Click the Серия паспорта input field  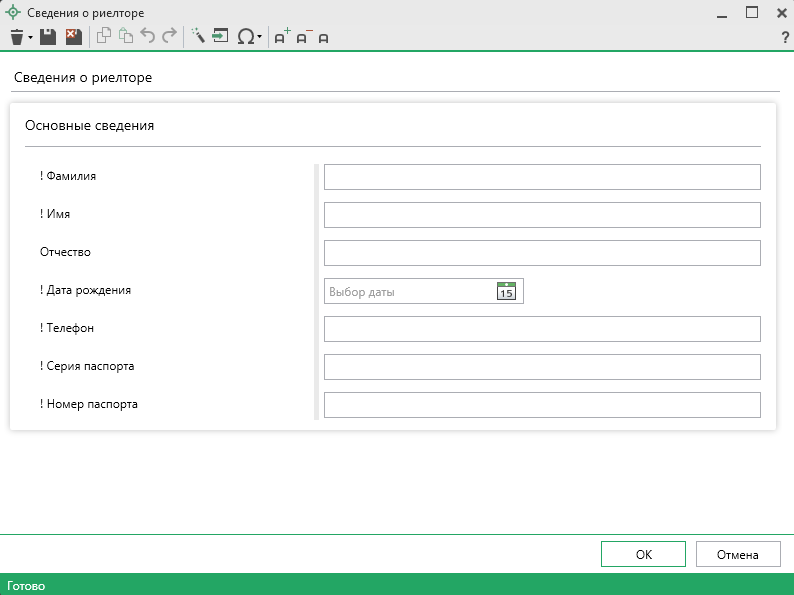(x=542, y=367)
